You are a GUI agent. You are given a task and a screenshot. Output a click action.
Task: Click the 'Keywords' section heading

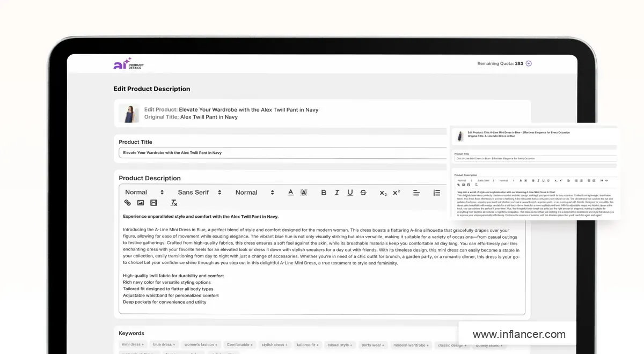[x=131, y=333]
